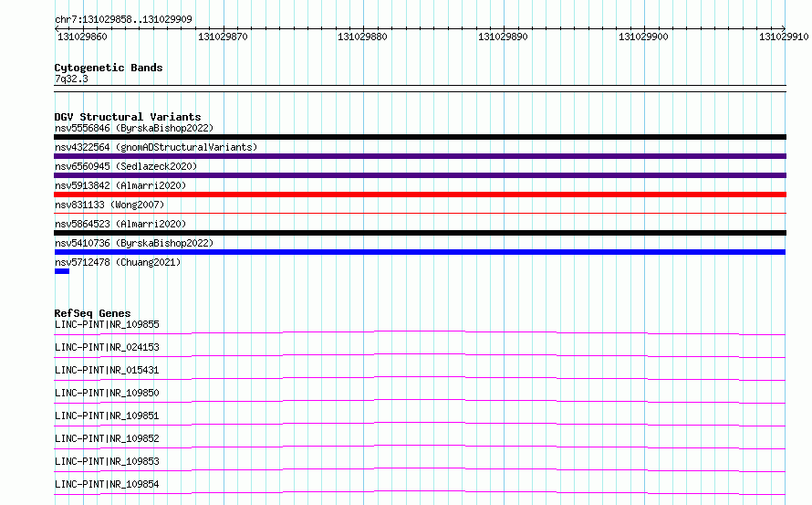Screen dimensions: 812x505
Task: Click the DGV Structural Variants track title
Action: pyautogui.click(x=128, y=117)
